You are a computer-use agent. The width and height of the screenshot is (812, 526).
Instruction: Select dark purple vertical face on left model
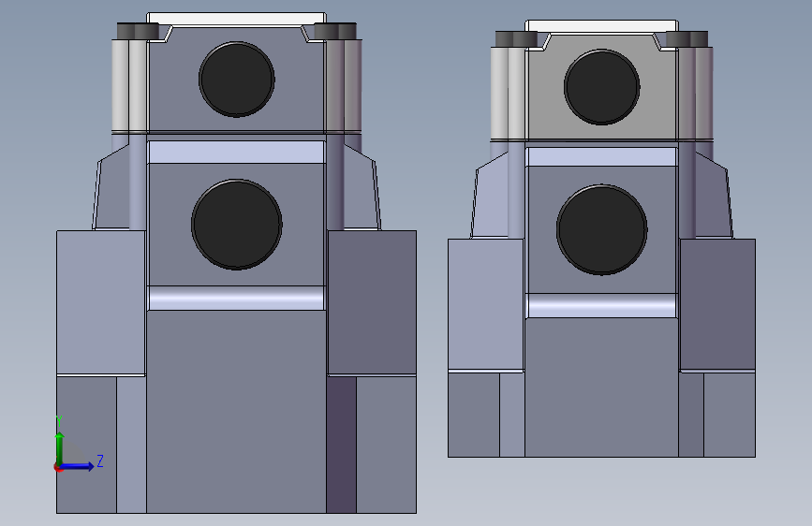pos(341,445)
